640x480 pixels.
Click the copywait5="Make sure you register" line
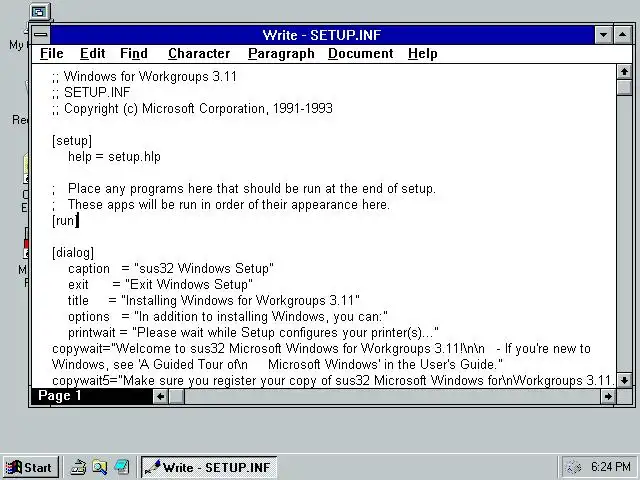pyautogui.click(x=333, y=380)
